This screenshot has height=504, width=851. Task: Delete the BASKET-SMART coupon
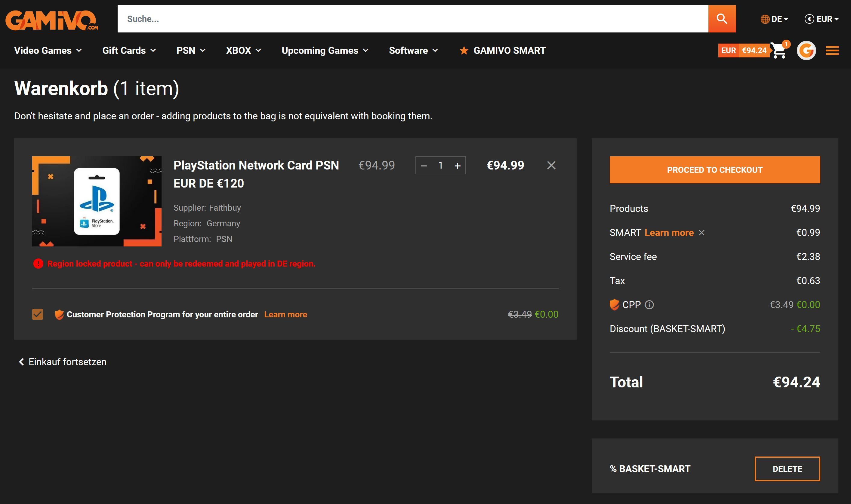(x=787, y=469)
